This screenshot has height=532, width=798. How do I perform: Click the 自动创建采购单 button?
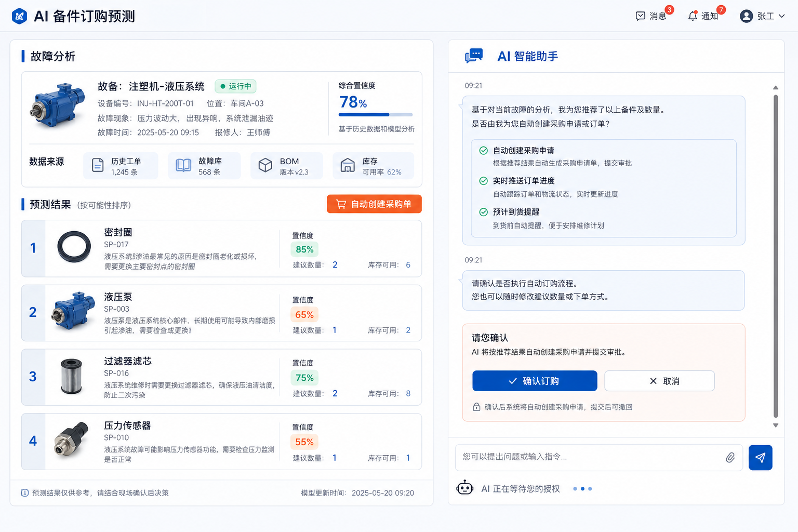(x=374, y=204)
